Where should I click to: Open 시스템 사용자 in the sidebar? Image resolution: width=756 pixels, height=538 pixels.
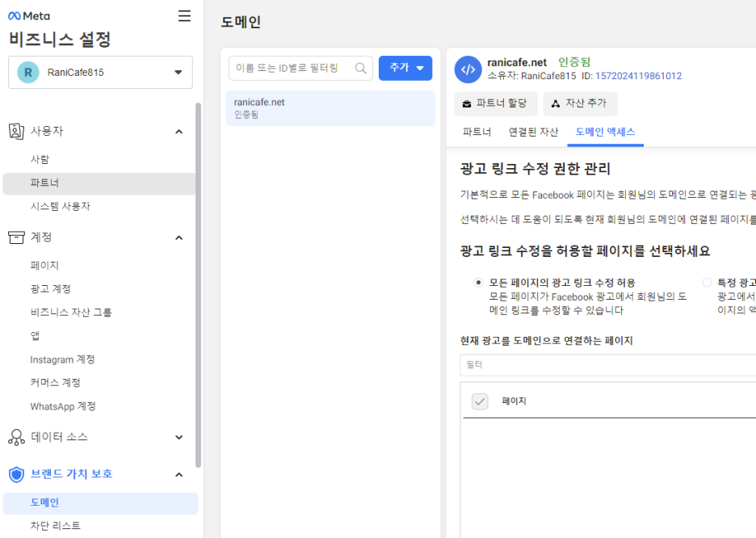point(61,206)
